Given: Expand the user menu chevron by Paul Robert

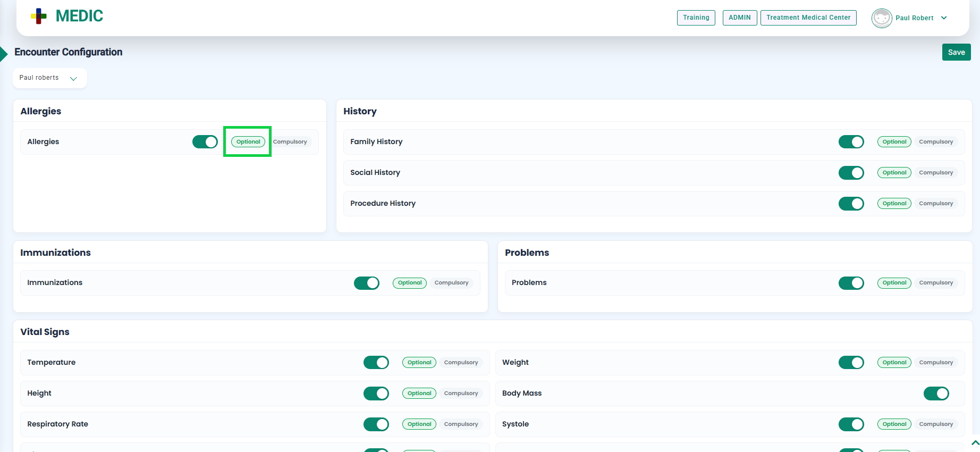Looking at the screenshot, I should tap(944, 18).
